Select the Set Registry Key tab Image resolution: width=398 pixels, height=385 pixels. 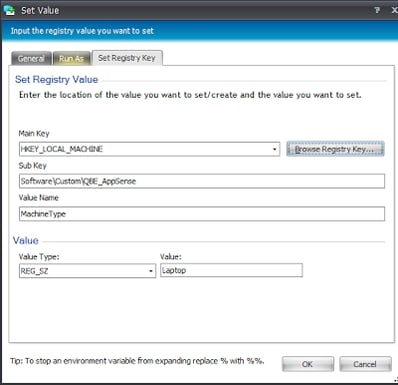127,58
